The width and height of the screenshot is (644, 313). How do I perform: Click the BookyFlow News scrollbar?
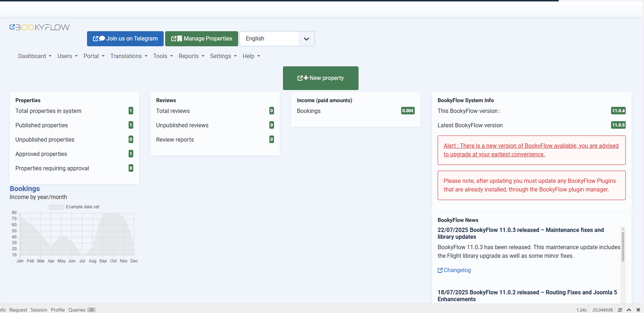[623, 247]
